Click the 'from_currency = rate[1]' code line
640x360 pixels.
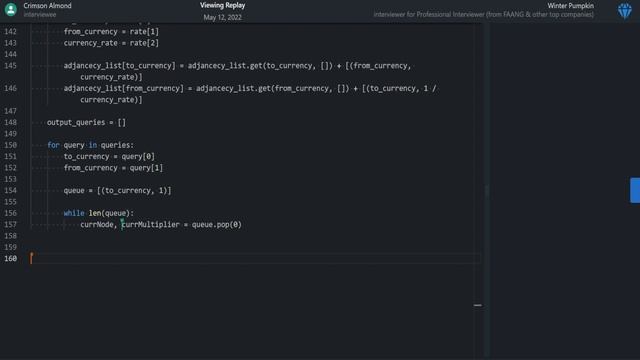(x=111, y=31)
